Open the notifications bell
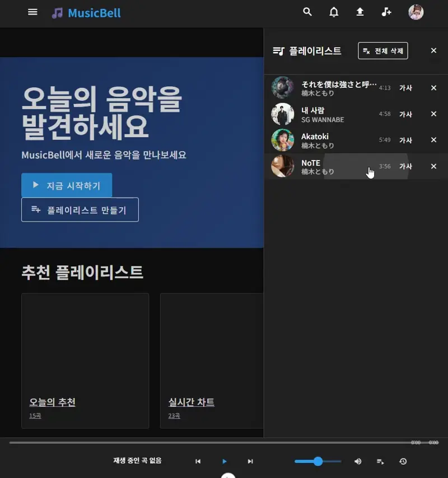Screen dimensions: 448x478 (x=334, y=12)
